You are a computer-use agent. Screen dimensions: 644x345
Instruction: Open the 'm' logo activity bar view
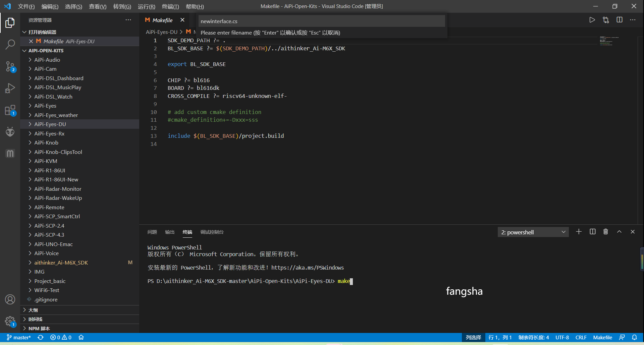click(x=10, y=154)
